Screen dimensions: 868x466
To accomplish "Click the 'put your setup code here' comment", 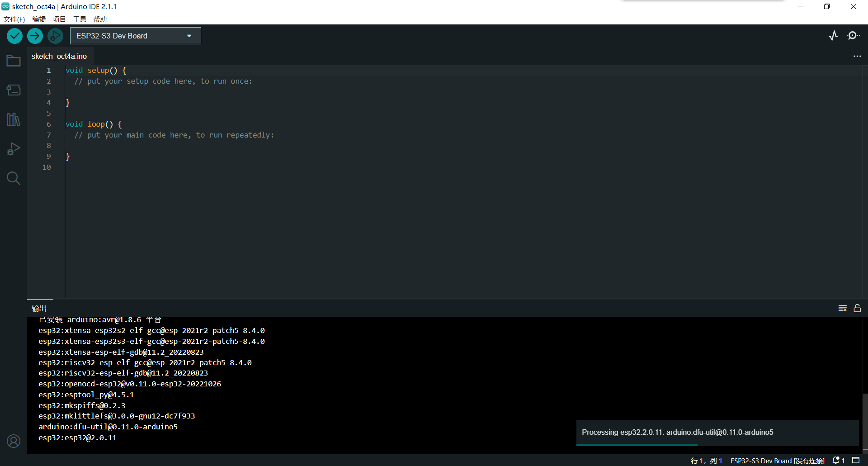I will tap(163, 81).
